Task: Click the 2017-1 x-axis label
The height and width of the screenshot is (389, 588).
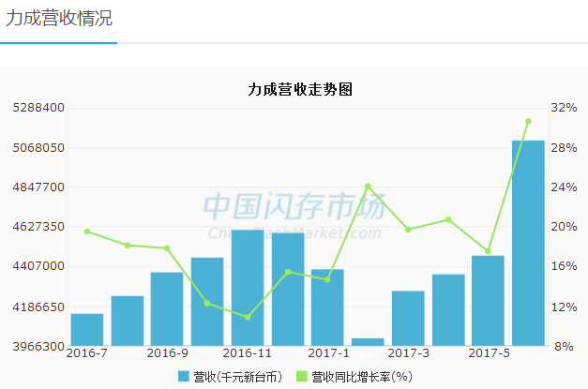Action: click(x=328, y=353)
